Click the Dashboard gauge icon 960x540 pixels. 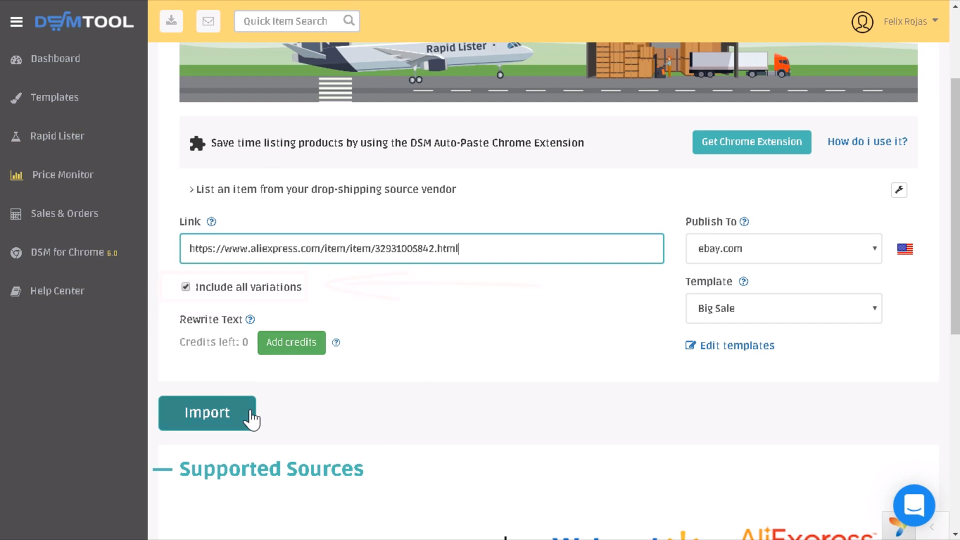click(16, 59)
